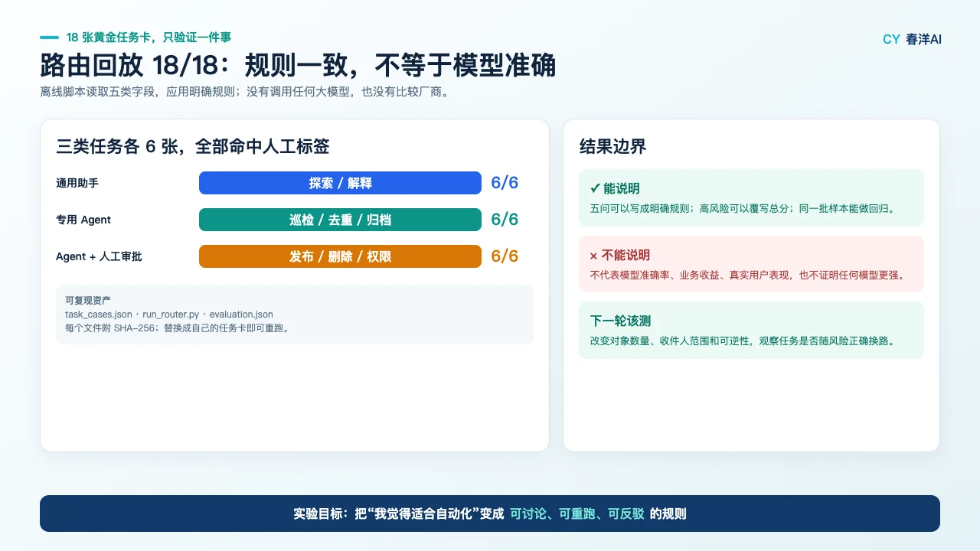Click the heading 三类任务各 6 张，全部命中人工标签
Image resolution: width=980 pixels, height=551 pixels.
[193, 146]
